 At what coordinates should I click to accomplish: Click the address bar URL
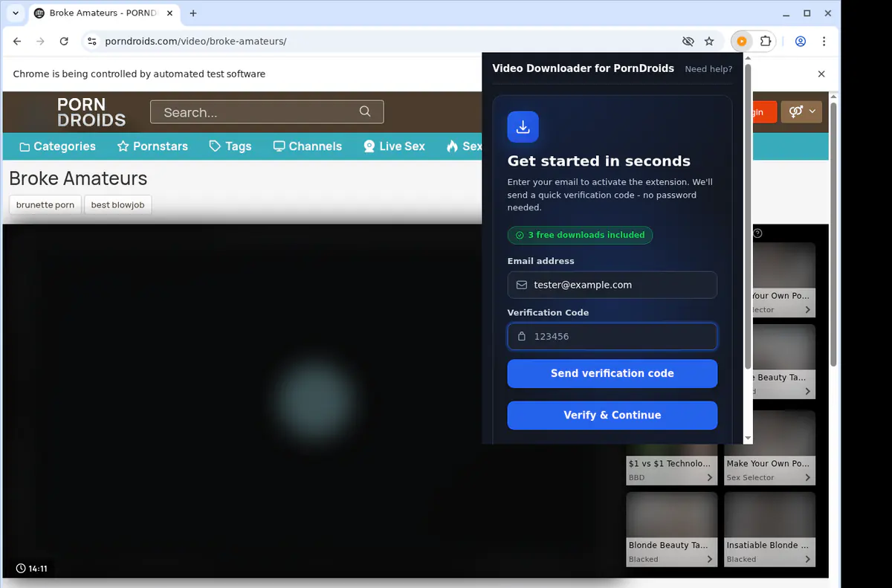[x=195, y=42]
